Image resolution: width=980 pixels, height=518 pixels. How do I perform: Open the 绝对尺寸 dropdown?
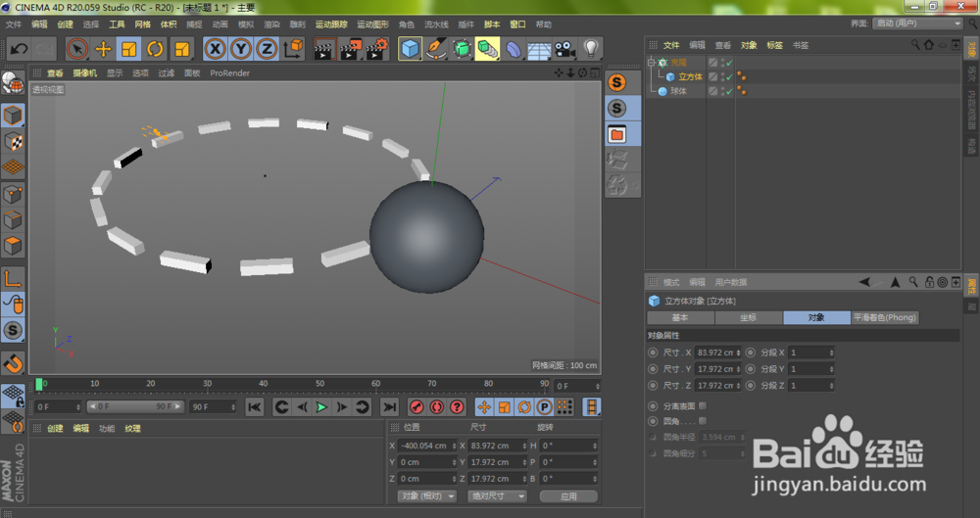pyautogui.click(x=497, y=496)
